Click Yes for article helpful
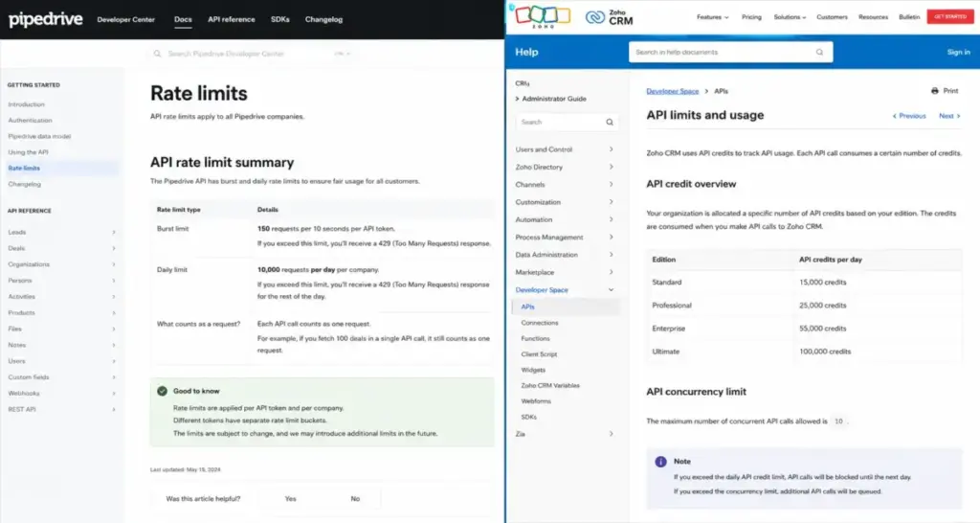Image resolution: width=980 pixels, height=523 pixels. (x=291, y=499)
